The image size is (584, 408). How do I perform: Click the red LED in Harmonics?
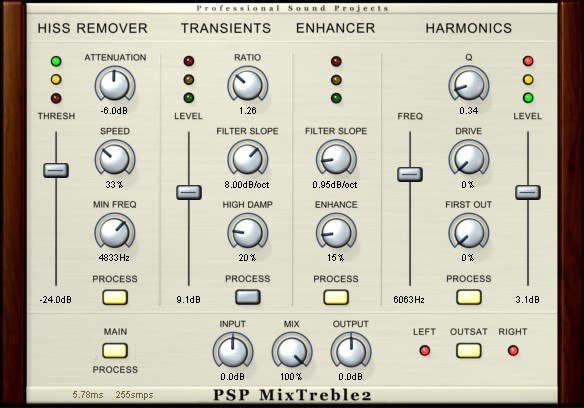(x=528, y=61)
